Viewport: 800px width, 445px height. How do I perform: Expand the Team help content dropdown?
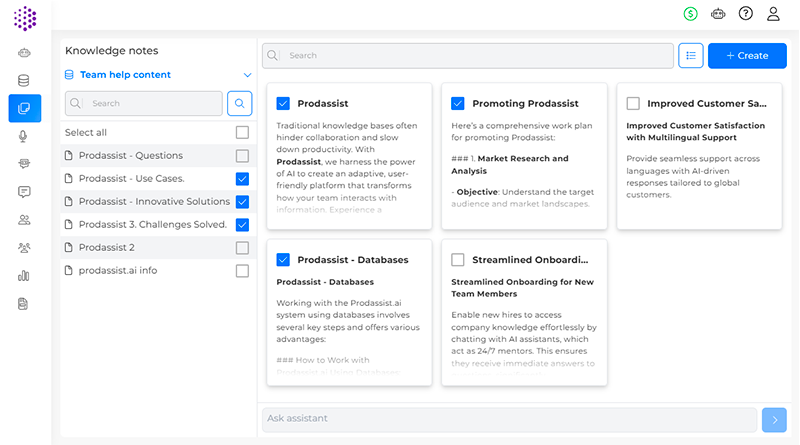click(247, 75)
